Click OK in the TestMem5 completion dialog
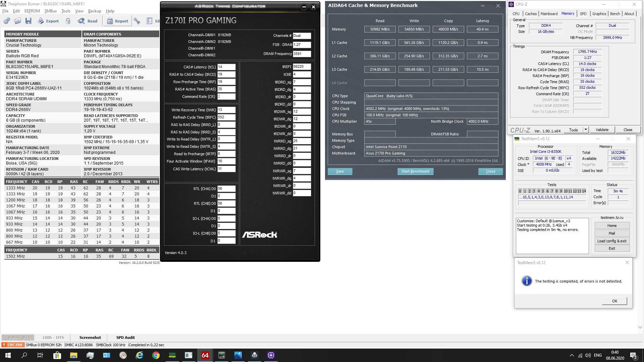Screen dimensions: 644x362 [614, 301]
